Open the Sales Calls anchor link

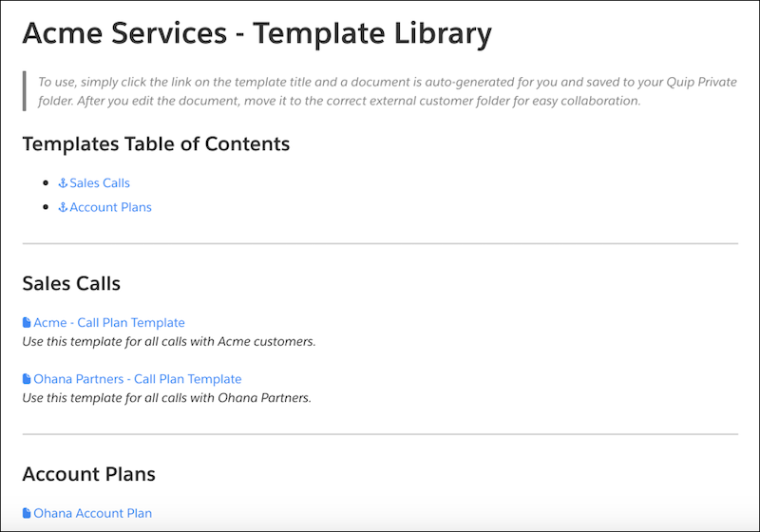100,183
